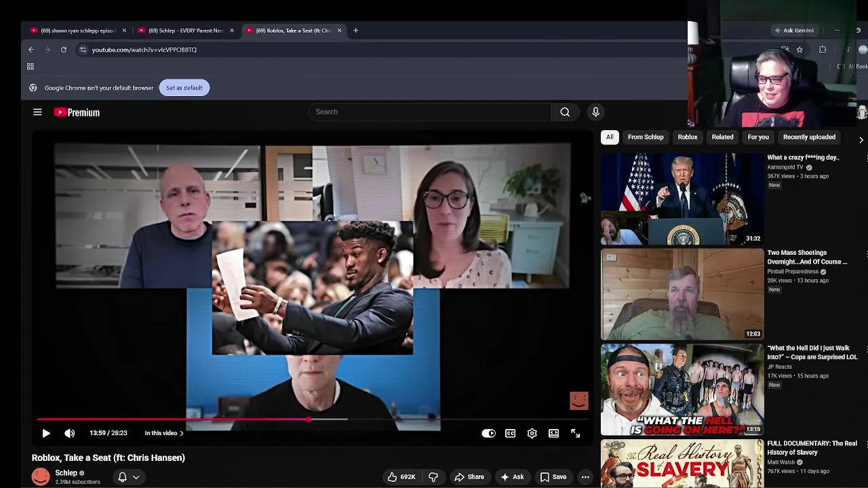The image size is (868, 488).
Task: Click the address bar URL
Action: click(144, 49)
